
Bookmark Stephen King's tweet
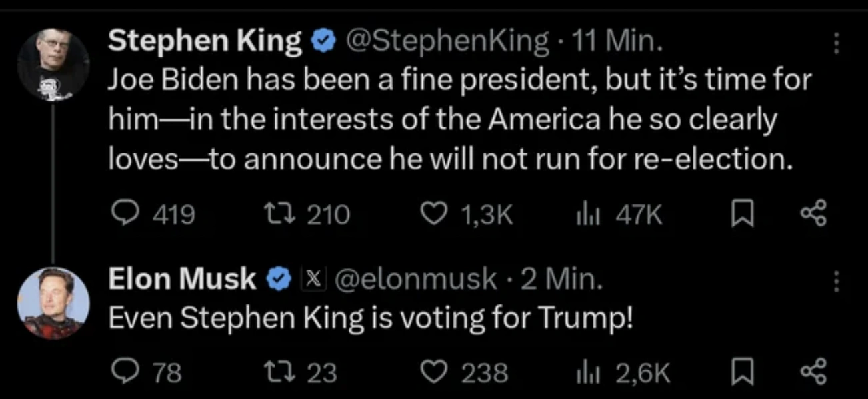pos(741,214)
